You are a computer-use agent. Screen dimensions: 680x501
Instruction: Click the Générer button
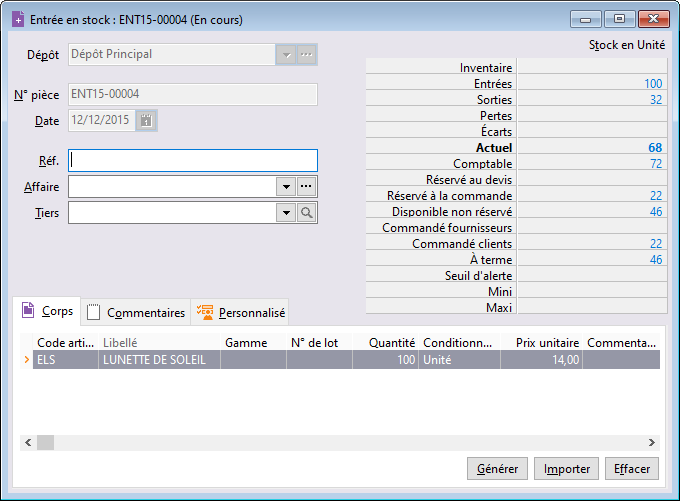click(x=497, y=469)
